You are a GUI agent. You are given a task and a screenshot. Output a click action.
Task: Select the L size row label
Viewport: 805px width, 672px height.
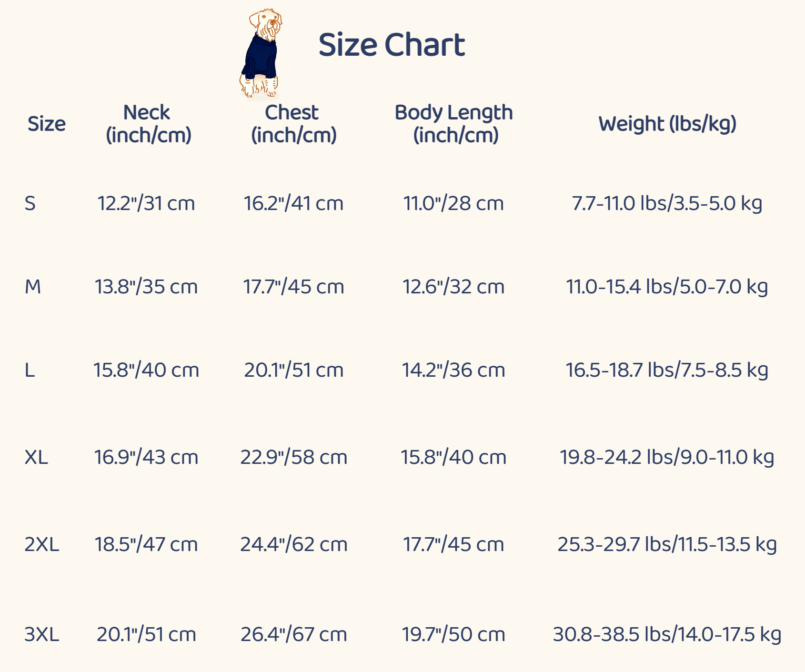coord(30,370)
